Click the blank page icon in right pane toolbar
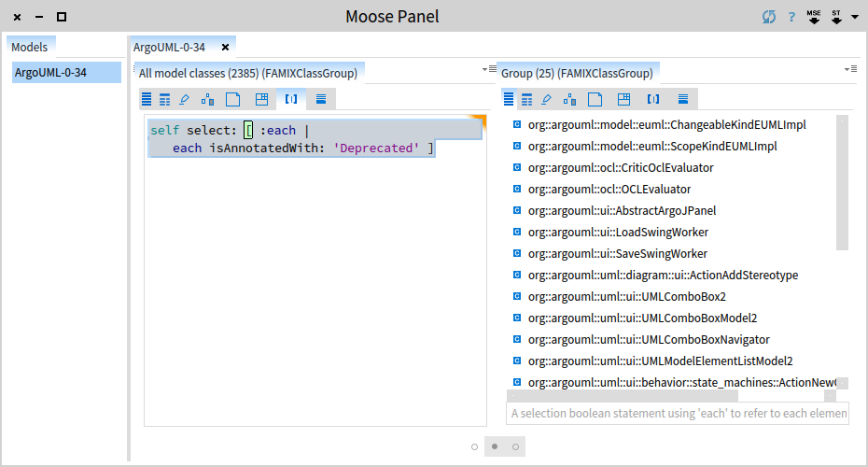868x467 pixels. (x=595, y=99)
